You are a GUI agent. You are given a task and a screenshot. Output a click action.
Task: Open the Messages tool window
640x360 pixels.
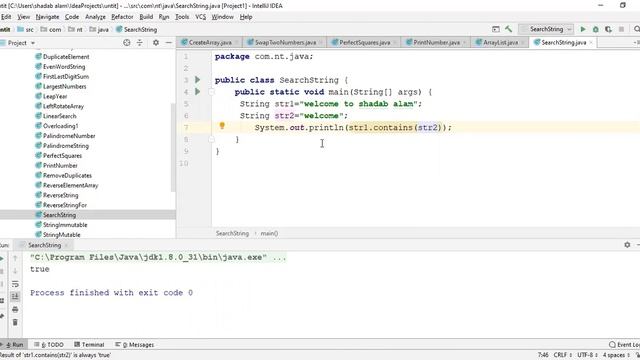[x=135, y=344]
